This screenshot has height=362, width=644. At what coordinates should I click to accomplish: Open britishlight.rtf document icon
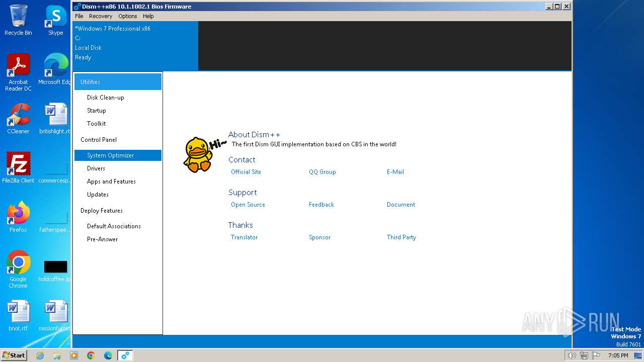point(54,119)
